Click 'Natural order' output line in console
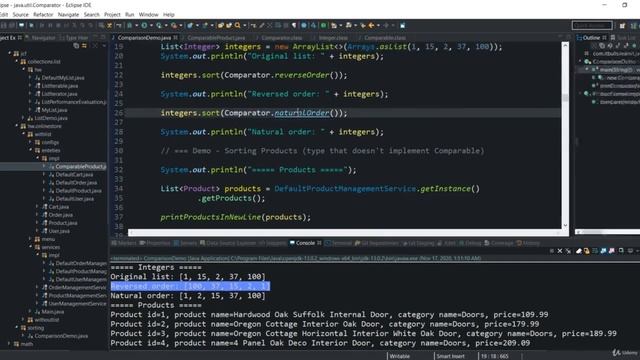 tap(188, 296)
